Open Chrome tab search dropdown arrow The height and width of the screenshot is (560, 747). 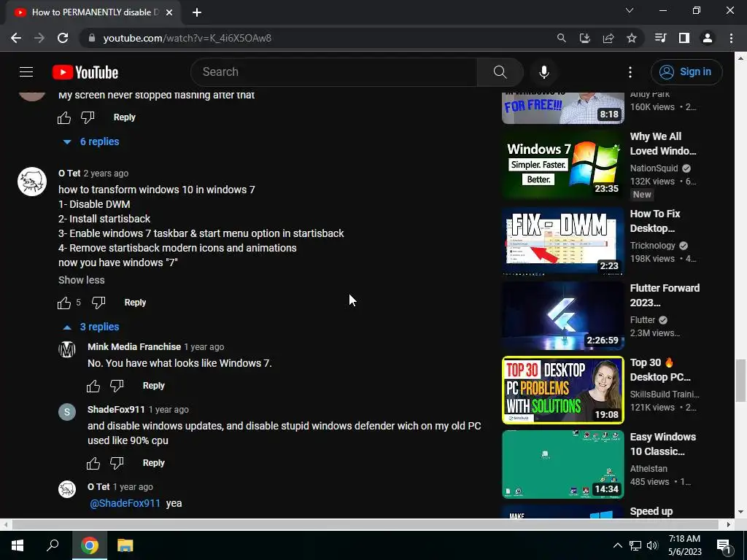tap(630, 10)
